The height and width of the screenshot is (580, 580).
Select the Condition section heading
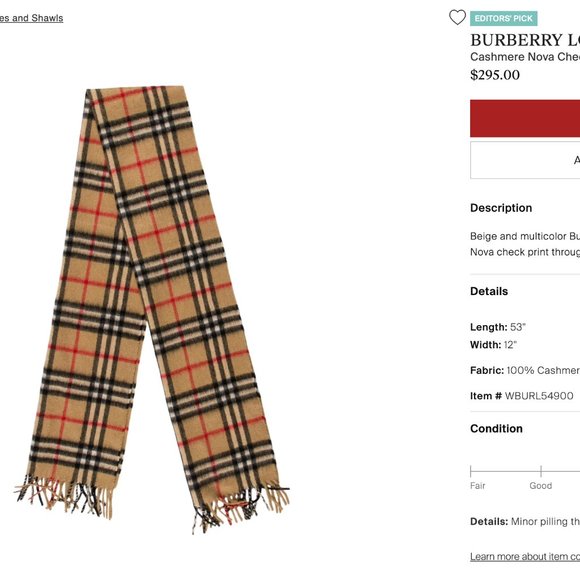click(496, 429)
